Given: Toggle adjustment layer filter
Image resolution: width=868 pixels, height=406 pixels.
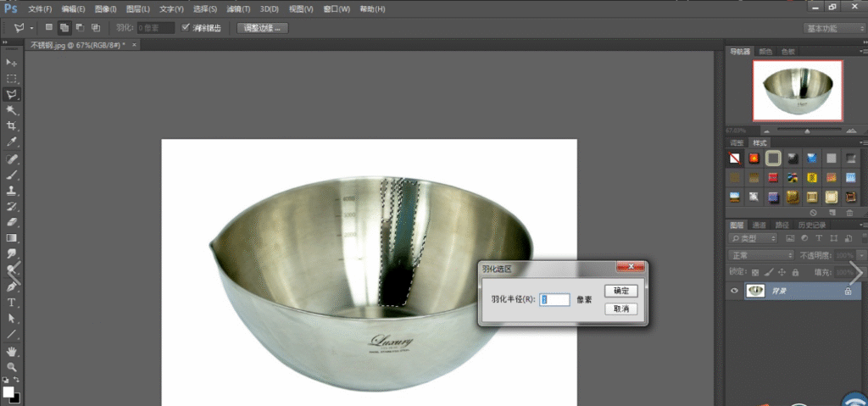Looking at the screenshot, I should (804, 239).
